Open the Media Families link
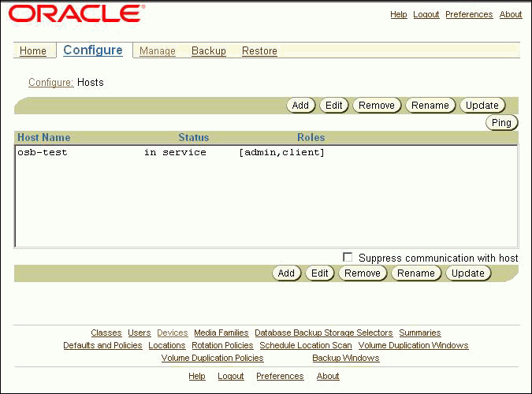 (x=221, y=333)
